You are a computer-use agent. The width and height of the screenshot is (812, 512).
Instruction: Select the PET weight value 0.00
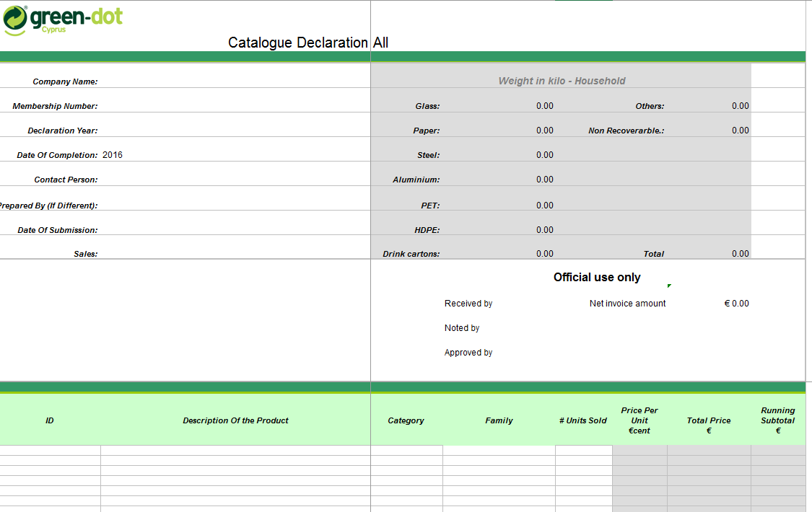coord(545,206)
